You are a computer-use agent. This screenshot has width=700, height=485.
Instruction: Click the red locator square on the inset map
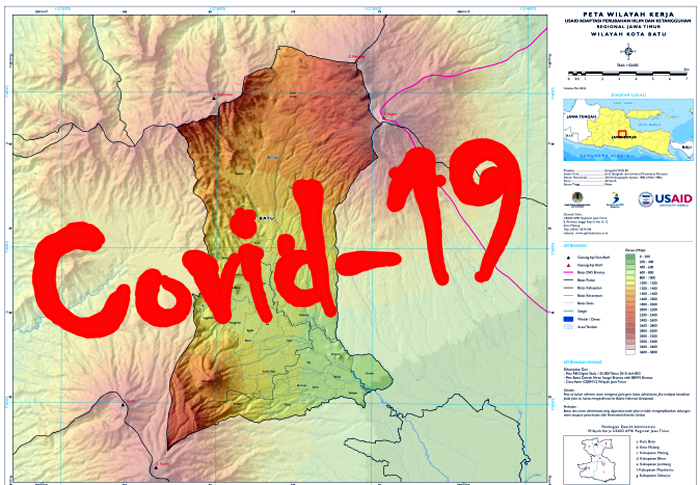point(622,134)
